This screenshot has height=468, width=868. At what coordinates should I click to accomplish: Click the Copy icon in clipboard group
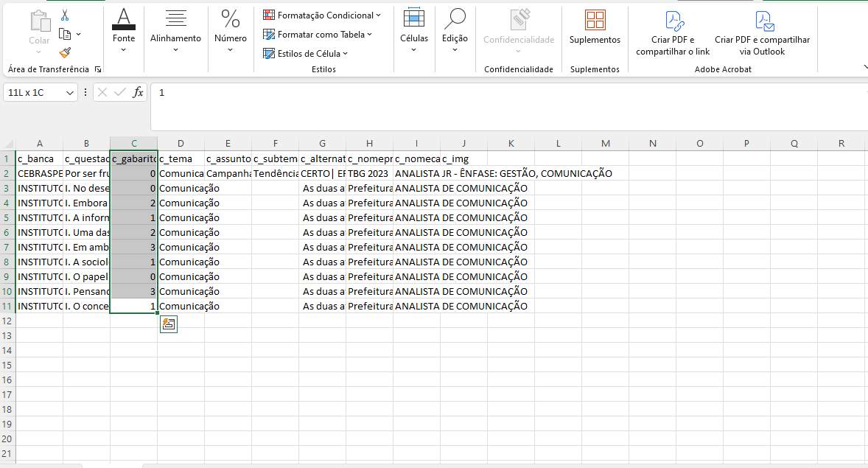(x=65, y=35)
